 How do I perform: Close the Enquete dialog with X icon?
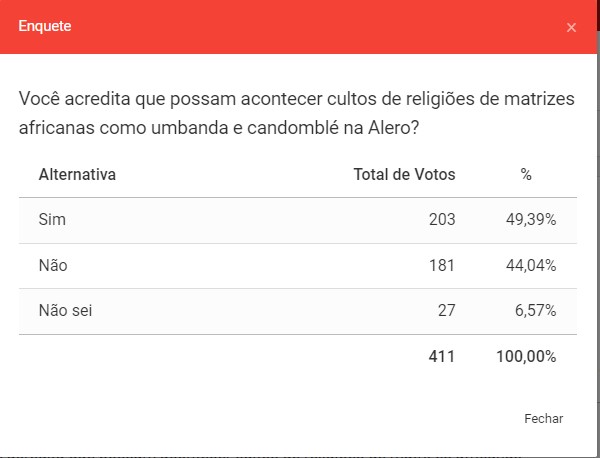pyautogui.click(x=571, y=27)
